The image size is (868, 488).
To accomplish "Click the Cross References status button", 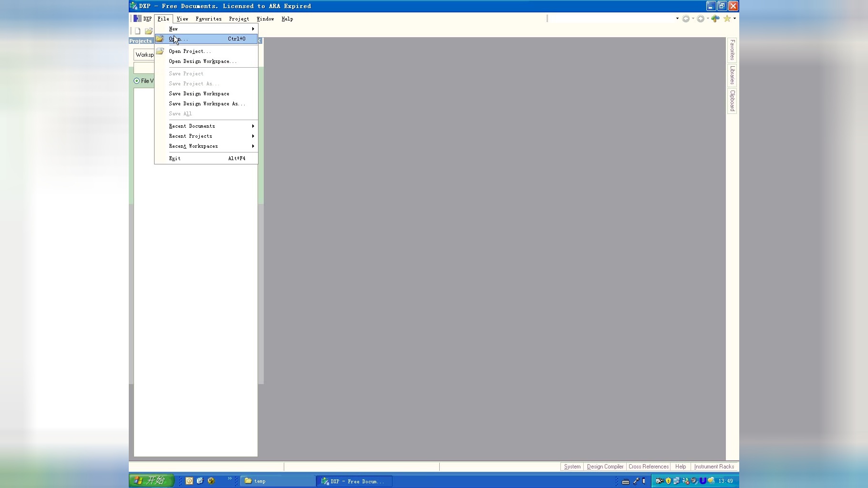I will tap(649, 467).
